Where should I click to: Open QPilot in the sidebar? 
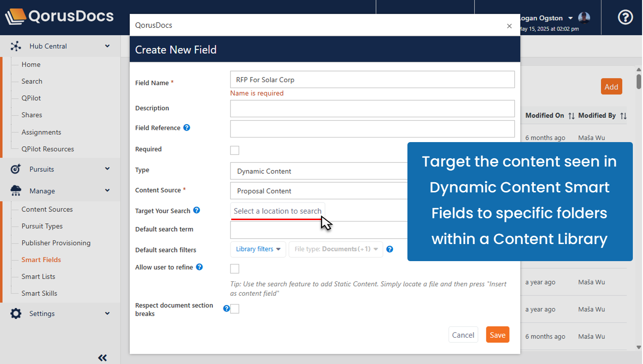pos(31,98)
